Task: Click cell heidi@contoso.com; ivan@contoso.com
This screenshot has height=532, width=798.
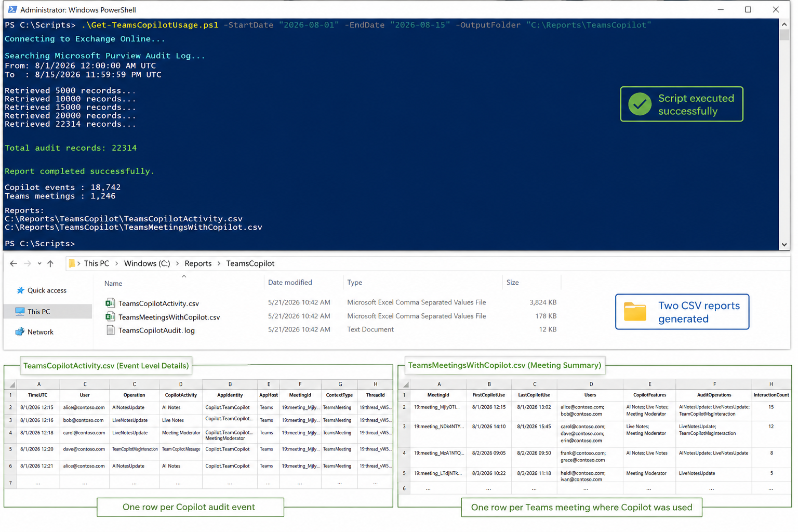Action: point(590,476)
